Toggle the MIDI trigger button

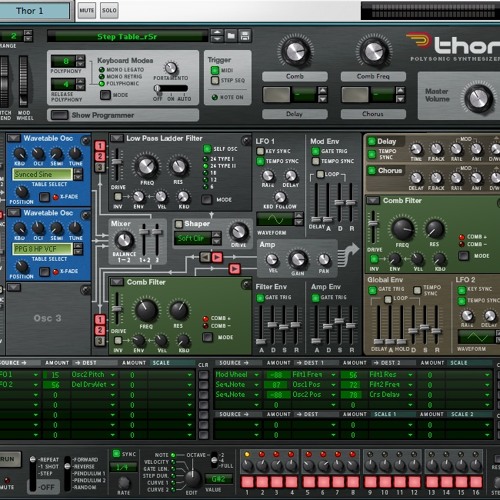pyautogui.click(x=215, y=70)
